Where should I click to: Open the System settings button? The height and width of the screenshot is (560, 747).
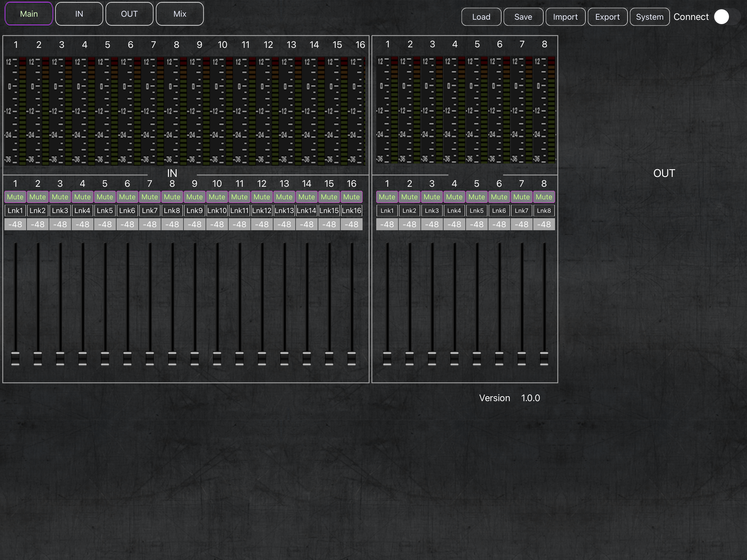[649, 17]
